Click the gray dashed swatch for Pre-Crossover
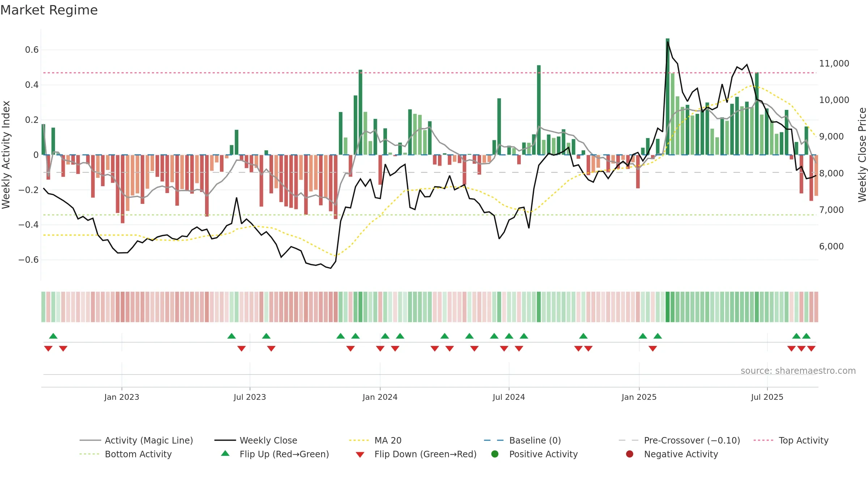Image resolution: width=868 pixels, height=488 pixels. (x=629, y=440)
